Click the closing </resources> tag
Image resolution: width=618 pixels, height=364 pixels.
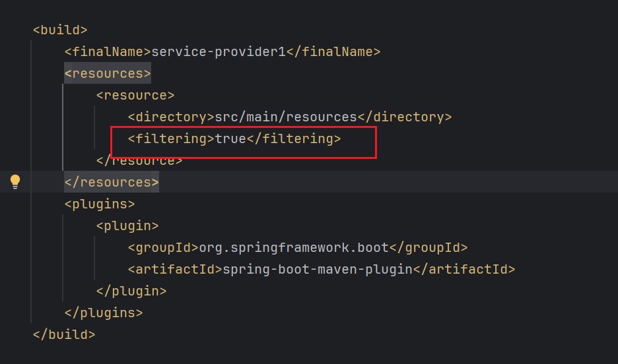click(x=112, y=182)
